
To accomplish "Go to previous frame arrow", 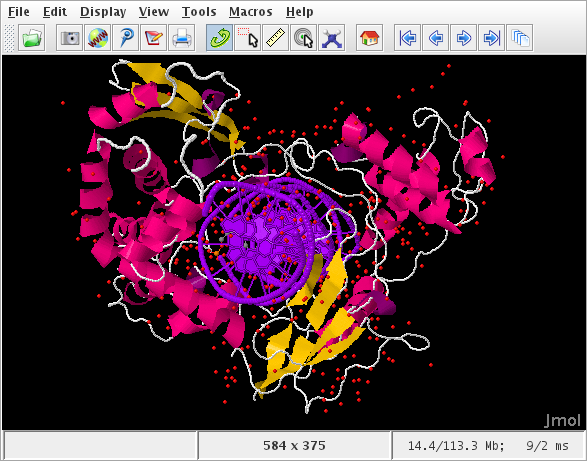I will coord(435,38).
